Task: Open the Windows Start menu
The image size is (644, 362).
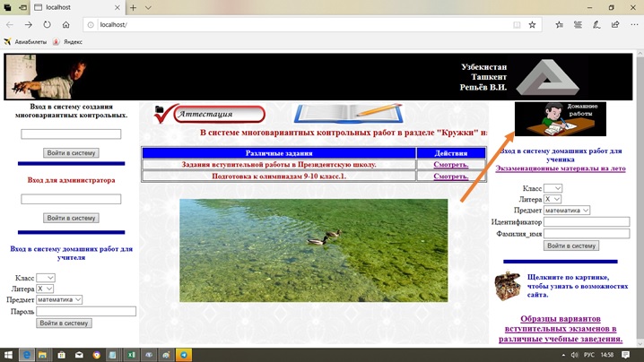Action: 7,355
